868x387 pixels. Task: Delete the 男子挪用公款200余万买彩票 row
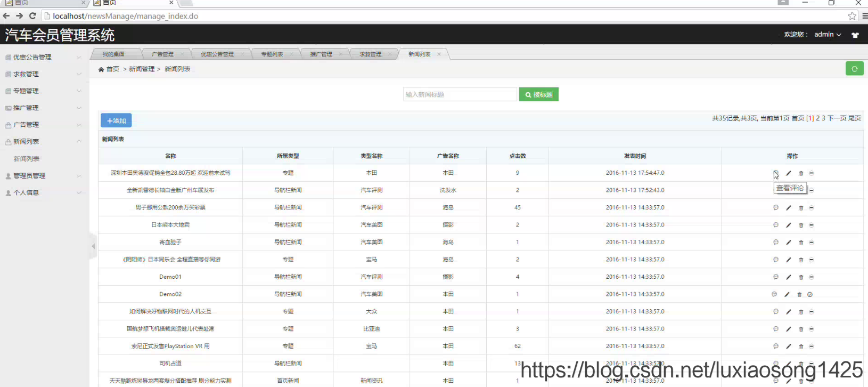[x=801, y=208]
